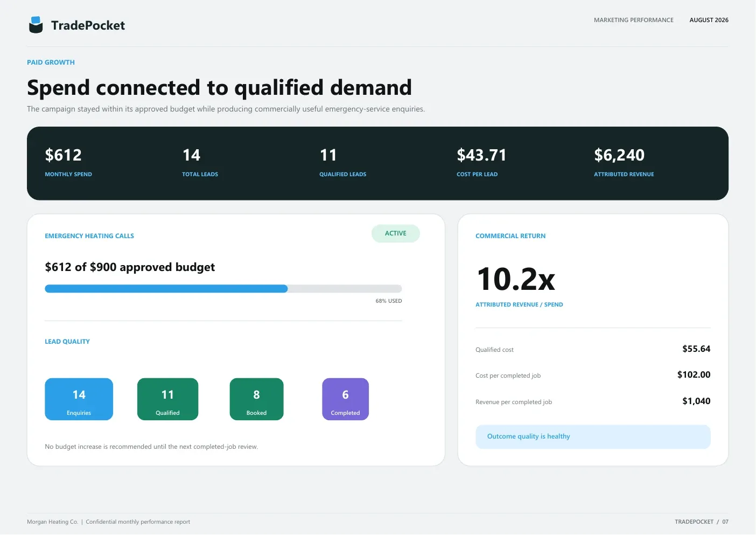Select the green 8 Booked tile
This screenshot has height=535, width=756.
pyautogui.click(x=257, y=399)
